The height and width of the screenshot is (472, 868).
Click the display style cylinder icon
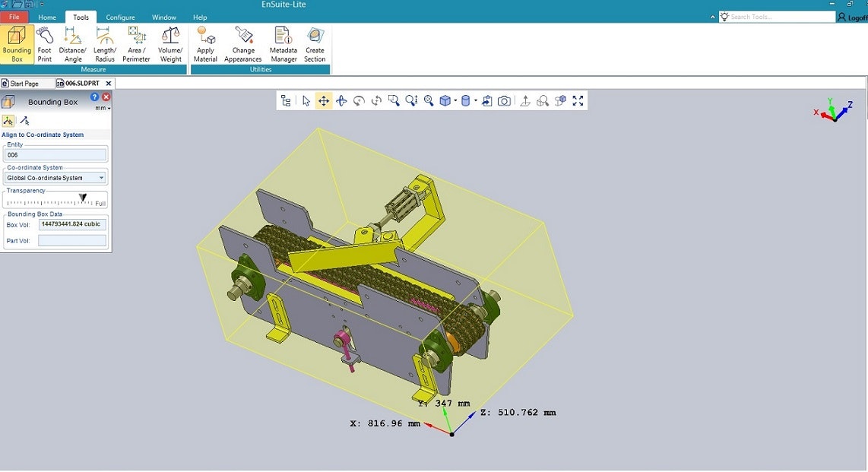466,100
